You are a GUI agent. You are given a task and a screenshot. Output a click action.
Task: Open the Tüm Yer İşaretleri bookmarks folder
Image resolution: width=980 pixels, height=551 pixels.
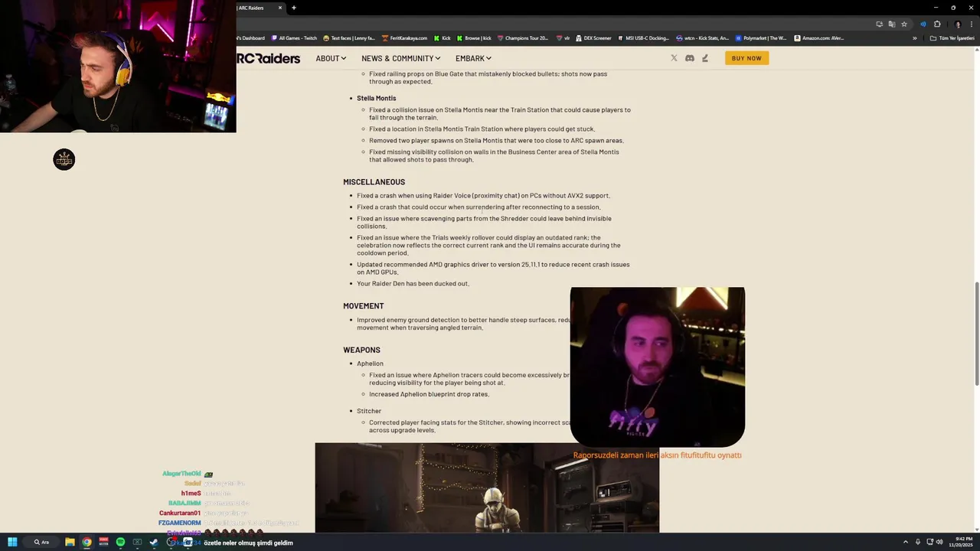tap(952, 37)
